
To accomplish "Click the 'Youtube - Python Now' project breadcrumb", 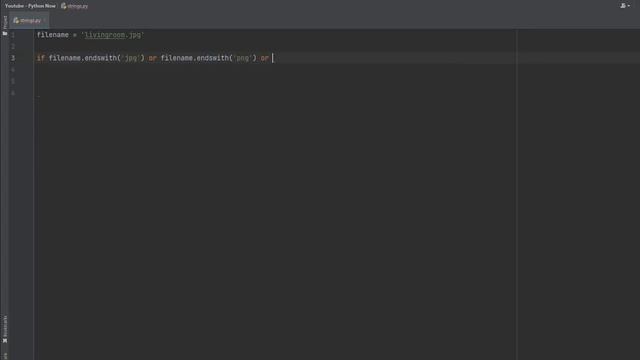I will [30, 6].
